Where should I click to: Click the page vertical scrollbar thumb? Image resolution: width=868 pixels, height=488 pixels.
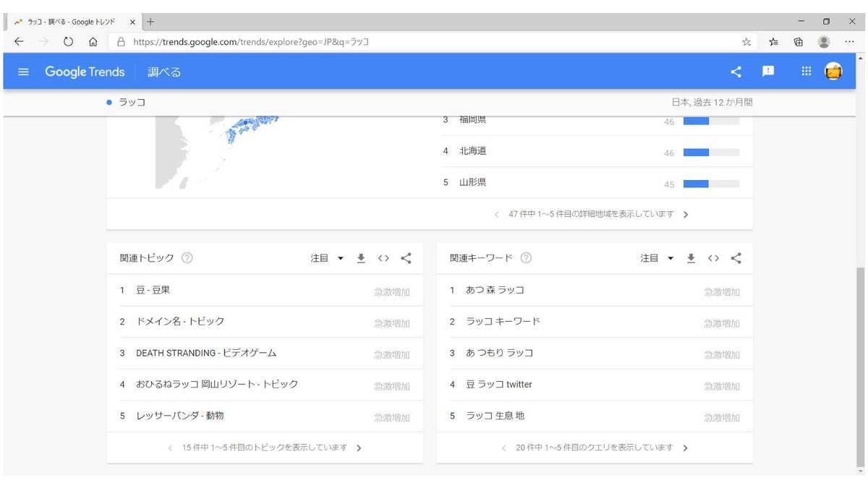tap(860, 366)
